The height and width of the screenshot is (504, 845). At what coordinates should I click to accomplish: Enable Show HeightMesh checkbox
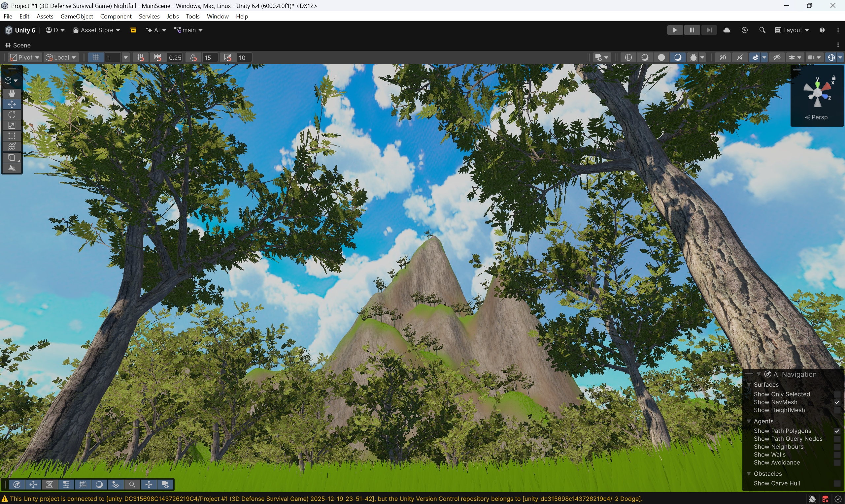pyautogui.click(x=837, y=410)
